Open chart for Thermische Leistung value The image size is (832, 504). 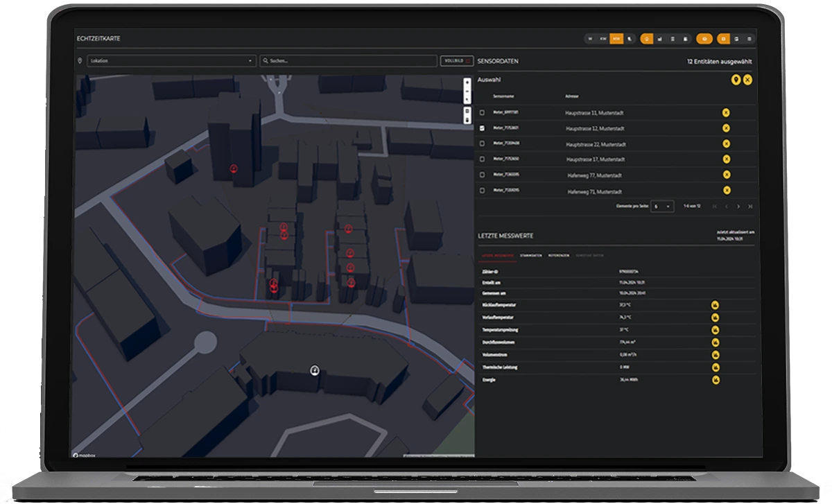click(715, 367)
